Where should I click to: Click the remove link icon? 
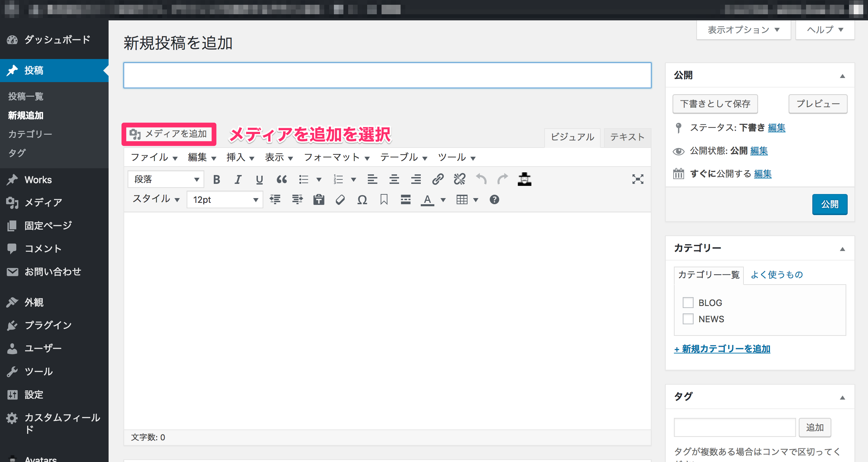[459, 179]
